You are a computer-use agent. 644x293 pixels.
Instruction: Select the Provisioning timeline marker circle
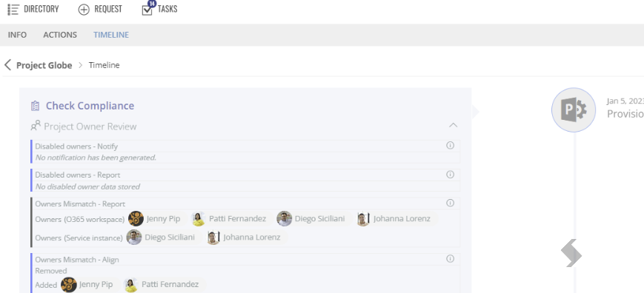pos(574,110)
